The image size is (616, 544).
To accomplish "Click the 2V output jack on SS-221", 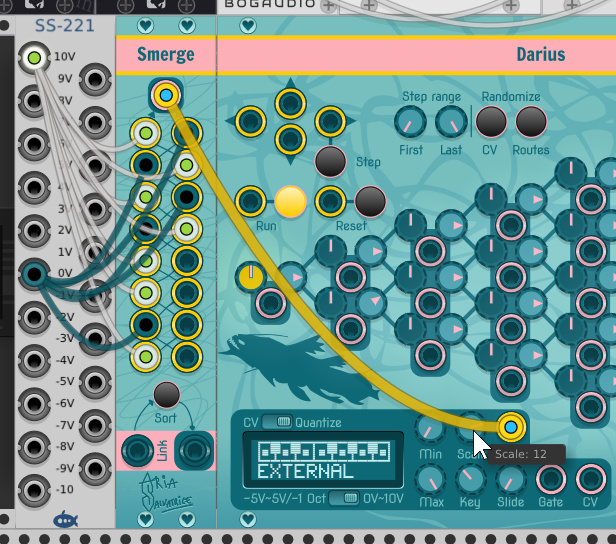I will click(35, 231).
